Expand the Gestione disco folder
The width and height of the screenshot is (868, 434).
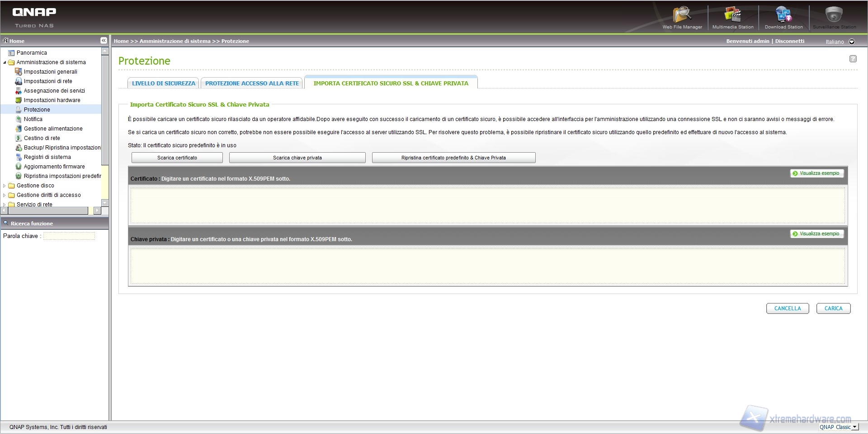(5, 186)
